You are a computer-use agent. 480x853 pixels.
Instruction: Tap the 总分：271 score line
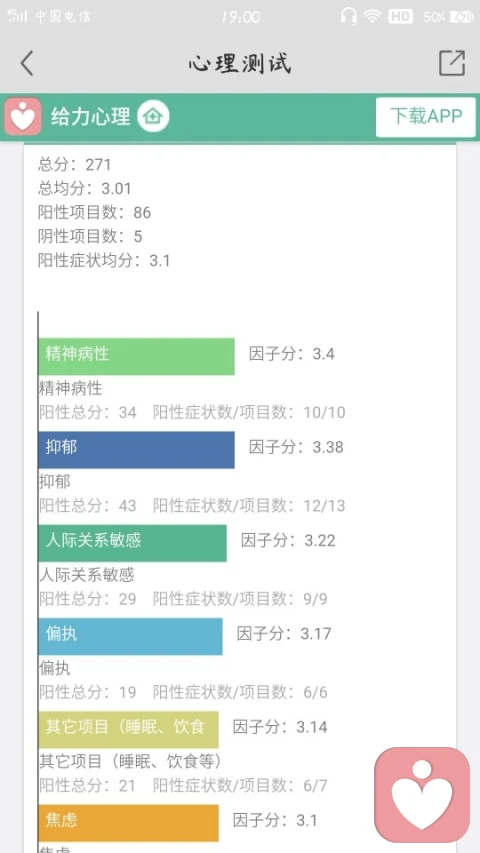click(75, 164)
